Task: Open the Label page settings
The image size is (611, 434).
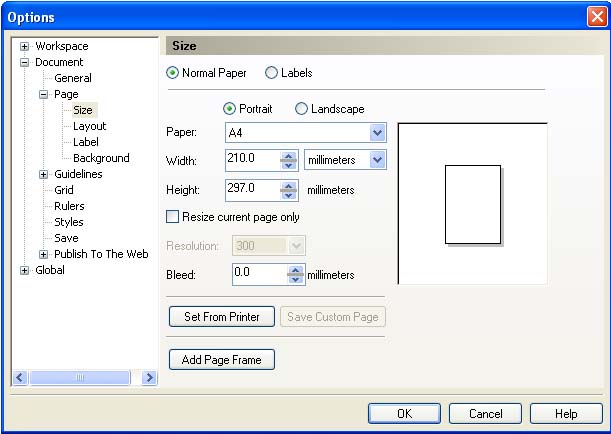Action: 86,142
